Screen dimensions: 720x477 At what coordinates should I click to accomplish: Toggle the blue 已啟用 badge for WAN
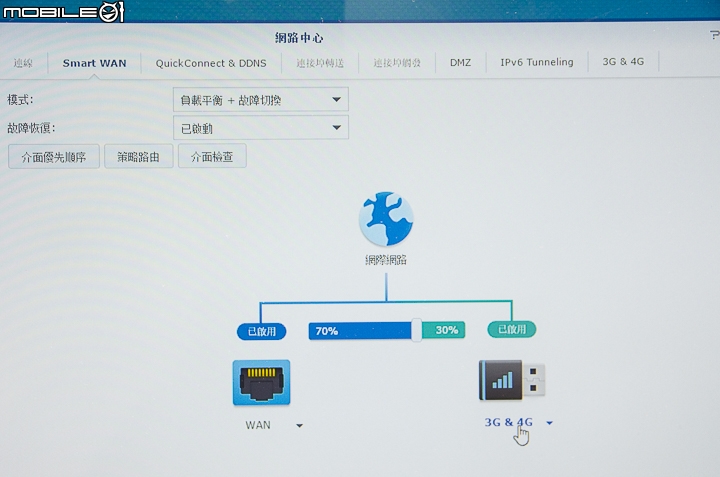262,331
